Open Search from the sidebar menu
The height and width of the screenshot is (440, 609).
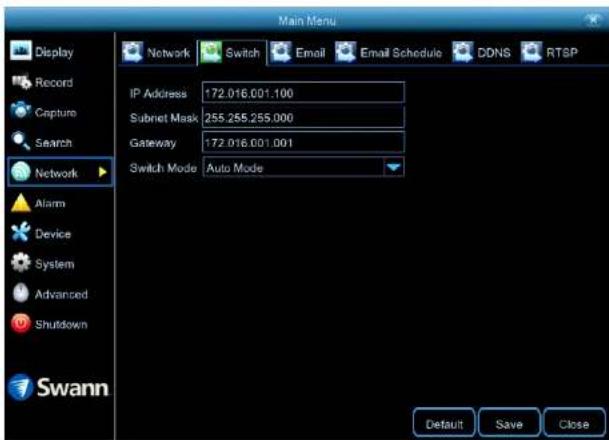[54, 143]
